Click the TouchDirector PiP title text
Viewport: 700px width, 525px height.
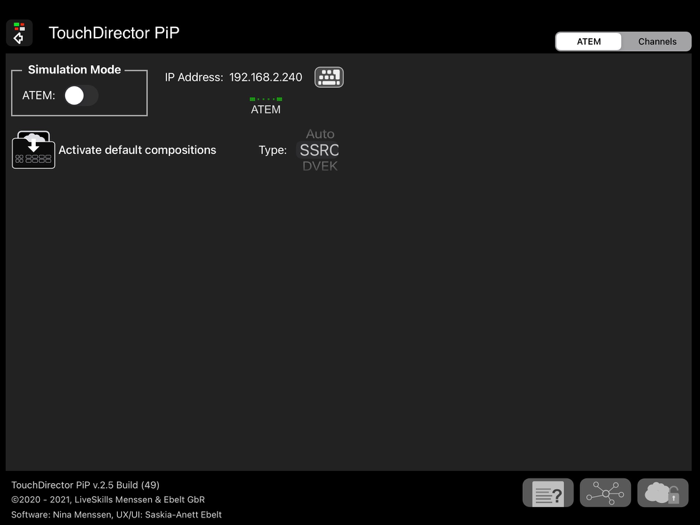click(x=114, y=33)
